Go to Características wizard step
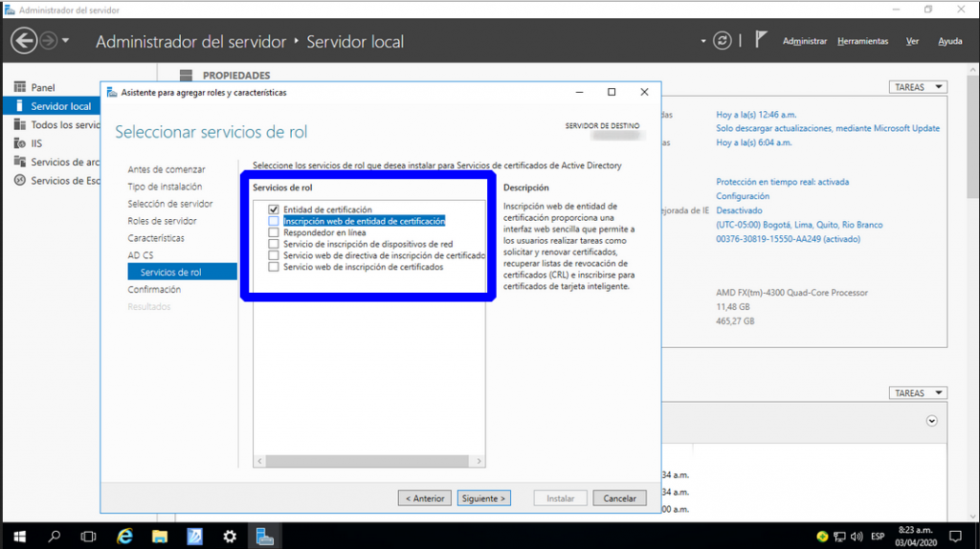The image size is (980, 549). 156,238
